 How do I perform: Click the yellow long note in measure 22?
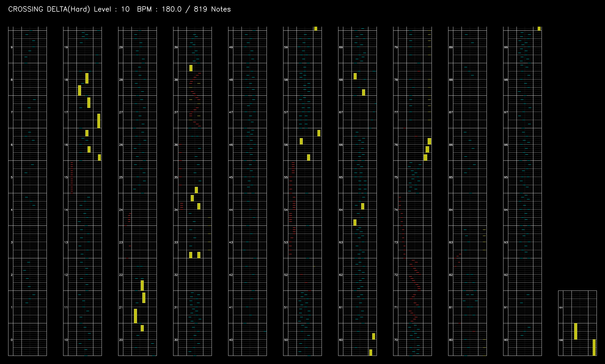pos(142,286)
